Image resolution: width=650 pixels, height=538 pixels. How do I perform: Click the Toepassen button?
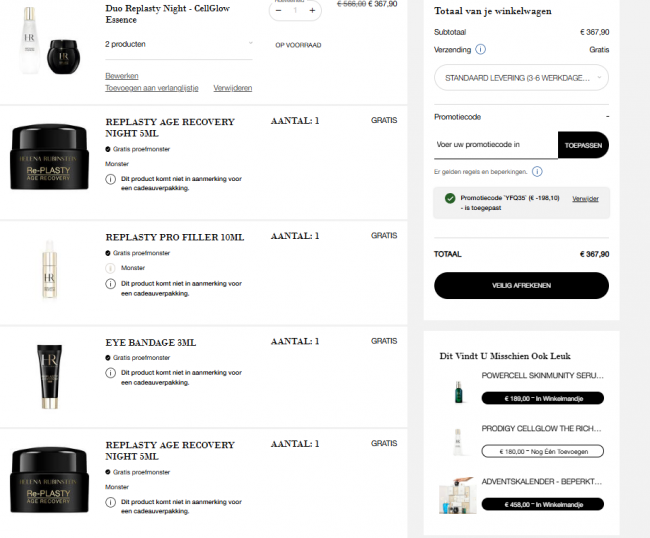[x=583, y=145]
